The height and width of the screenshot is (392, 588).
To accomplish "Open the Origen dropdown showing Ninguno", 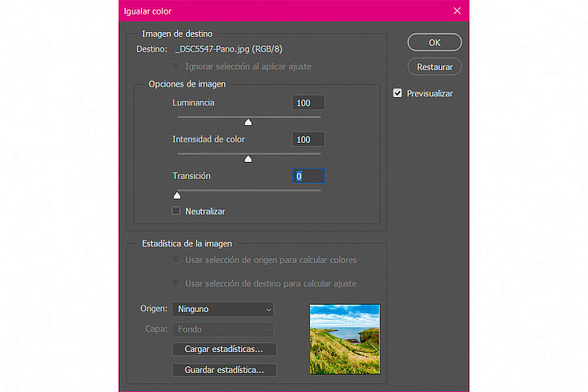I will tap(223, 309).
